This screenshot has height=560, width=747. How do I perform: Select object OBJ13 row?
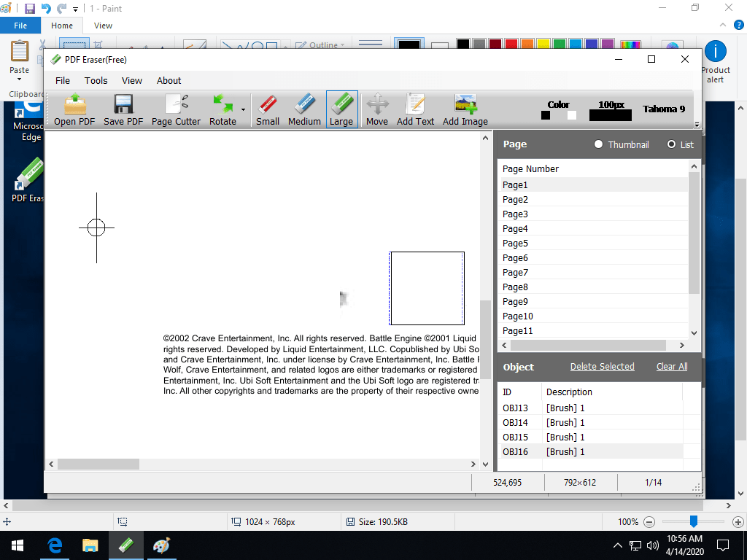[x=591, y=408]
